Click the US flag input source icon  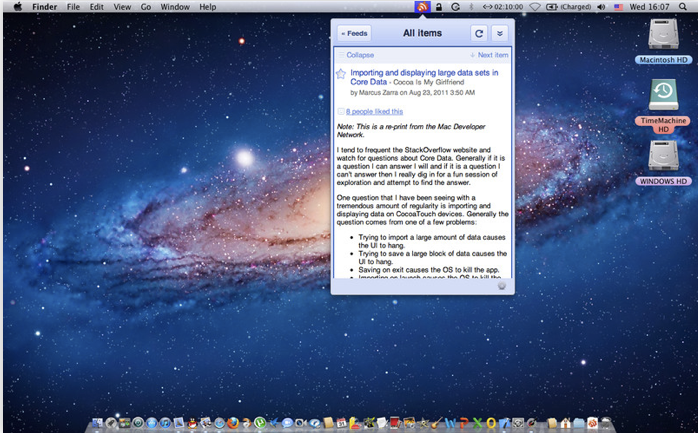point(618,7)
